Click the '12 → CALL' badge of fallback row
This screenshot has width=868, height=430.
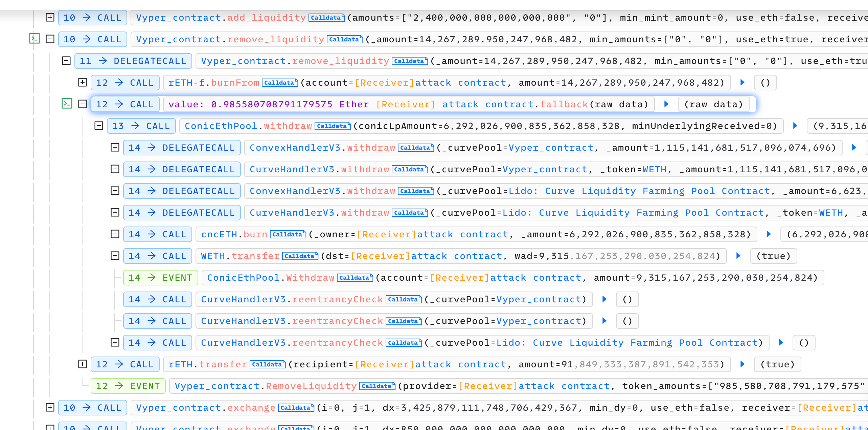point(125,104)
